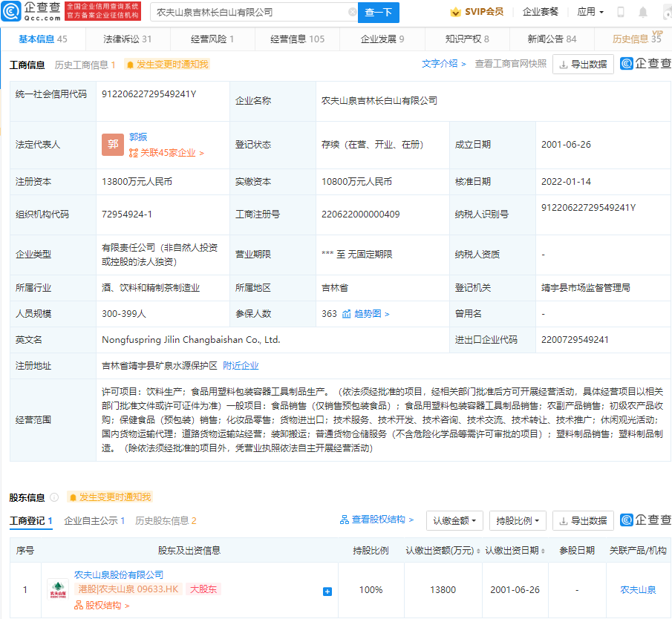Screen dimensions: 672x619
Task: Click the info icon next to 股东信息
Action: (x=54, y=497)
